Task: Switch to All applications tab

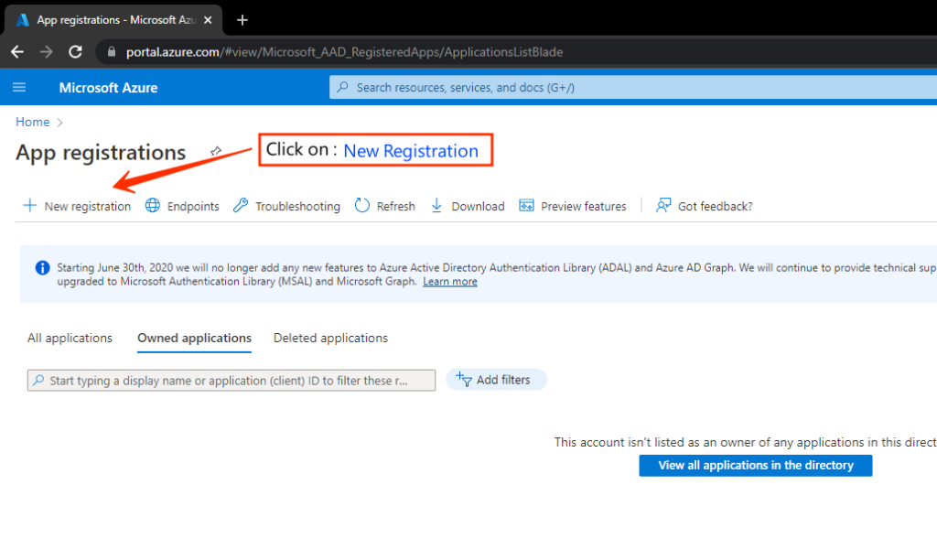Action: point(70,339)
